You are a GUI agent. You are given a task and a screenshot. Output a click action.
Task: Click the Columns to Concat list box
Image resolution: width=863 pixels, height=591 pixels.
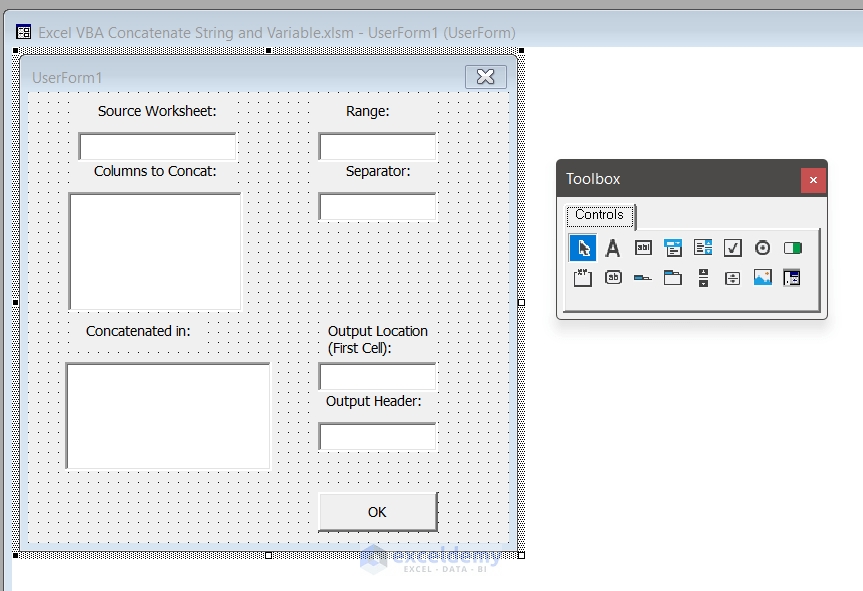[154, 250]
